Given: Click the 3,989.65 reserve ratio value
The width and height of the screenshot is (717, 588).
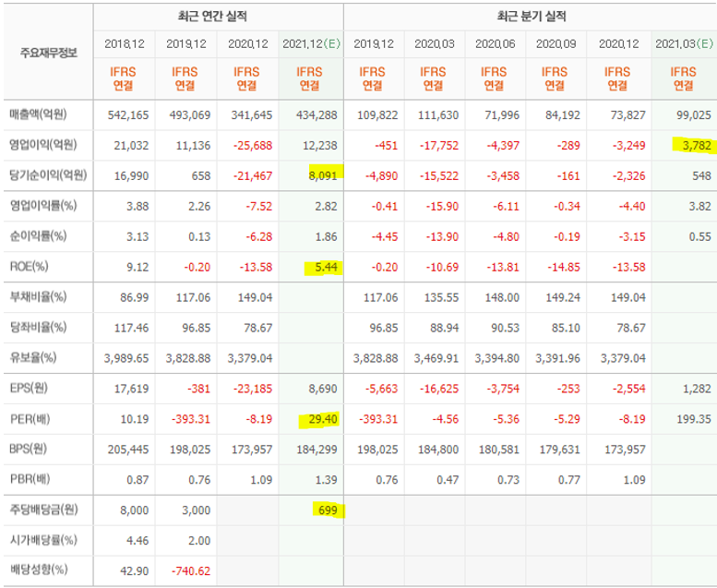Looking at the screenshot, I should pyautogui.click(x=126, y=358).
